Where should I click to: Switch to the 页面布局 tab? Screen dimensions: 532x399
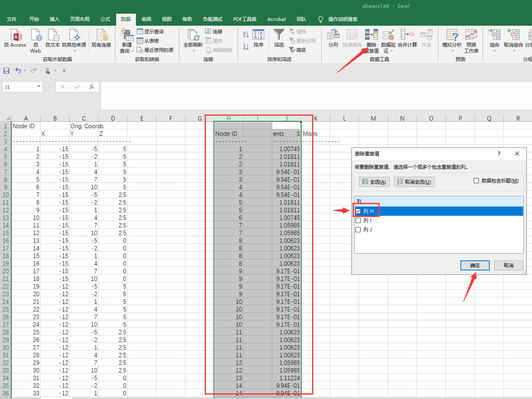click(x=80, y=19)
